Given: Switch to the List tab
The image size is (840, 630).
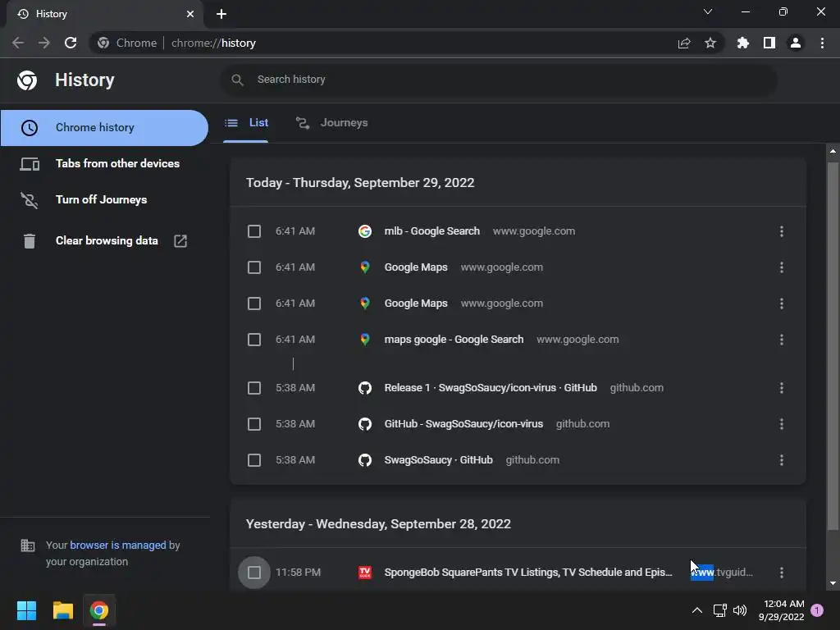Looking at the screenshot, I should tap(246, 123).
